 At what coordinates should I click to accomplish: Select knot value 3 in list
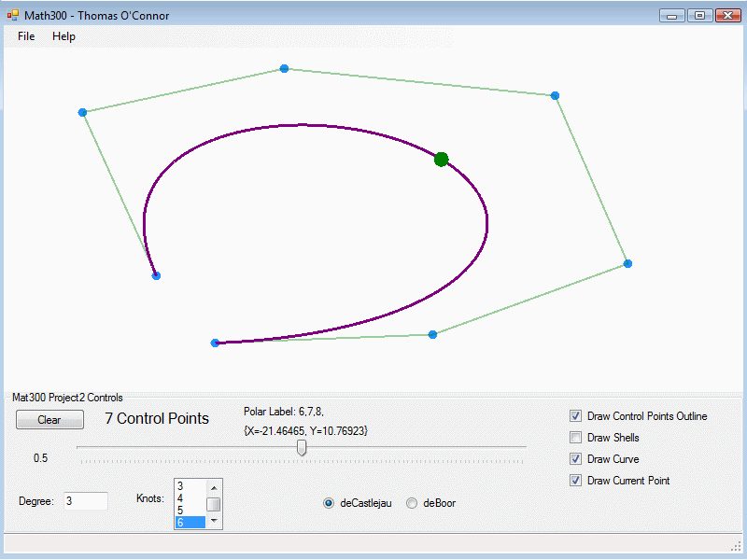[190, 485]
